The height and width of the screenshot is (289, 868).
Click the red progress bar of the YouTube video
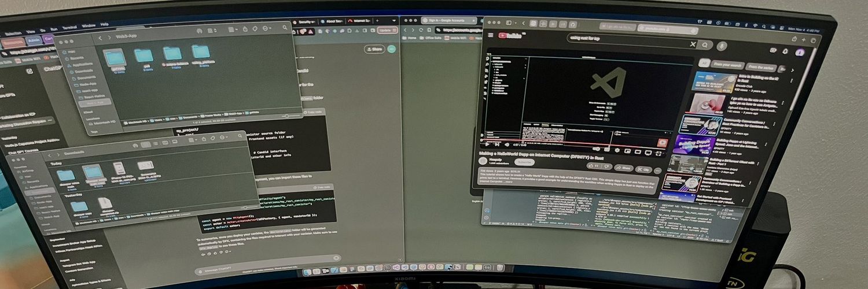(573, 143)
